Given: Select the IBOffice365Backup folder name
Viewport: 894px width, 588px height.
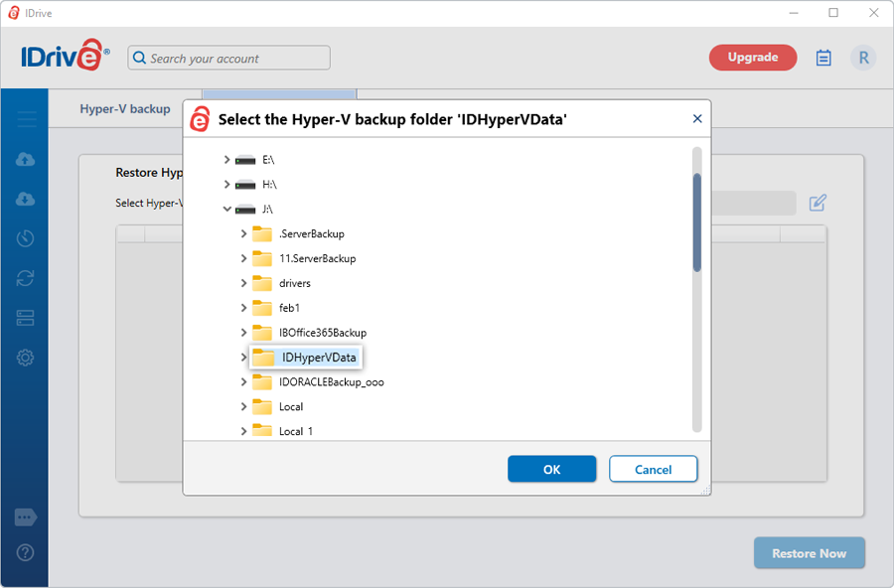Looking at the screenshot, I should [x=323, y=333].
